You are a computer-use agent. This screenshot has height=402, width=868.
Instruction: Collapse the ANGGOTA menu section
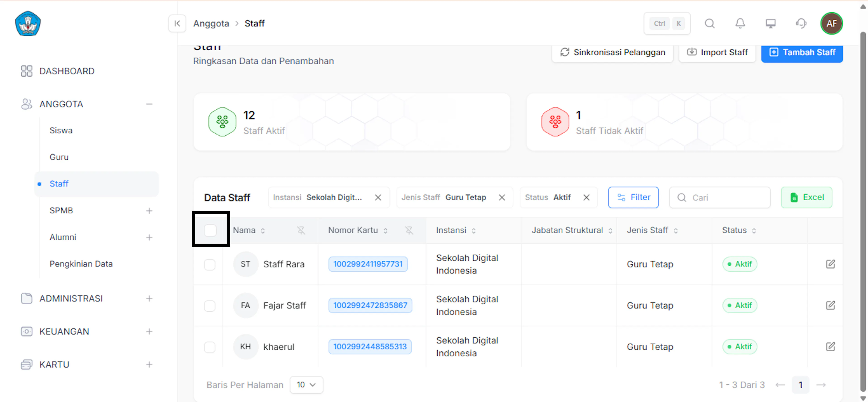149,104
